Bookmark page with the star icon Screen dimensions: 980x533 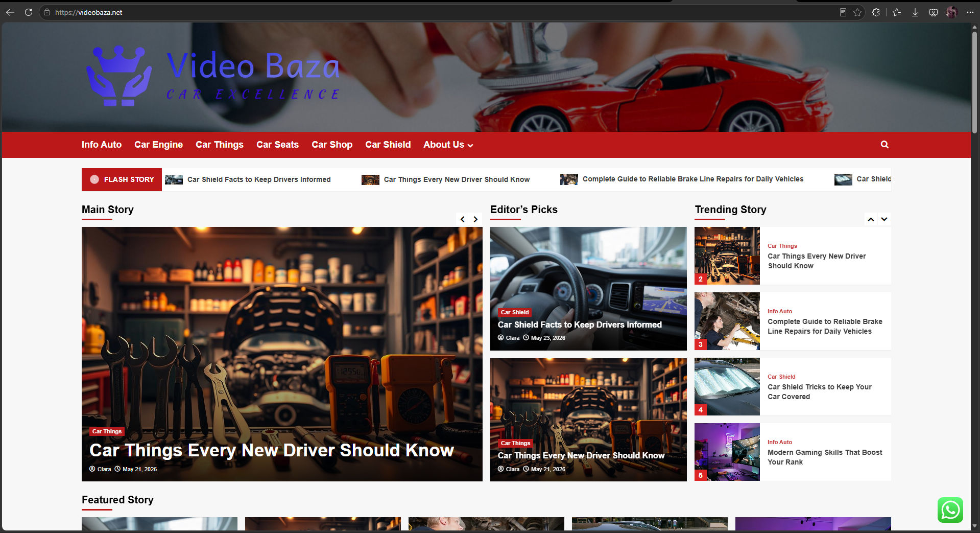tap(857, 12)
